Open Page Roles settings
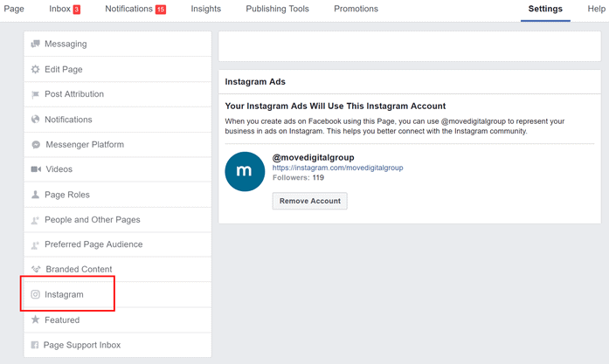This screenshot has height=364, width=609. pyautogui.click(x=118, y=195)
